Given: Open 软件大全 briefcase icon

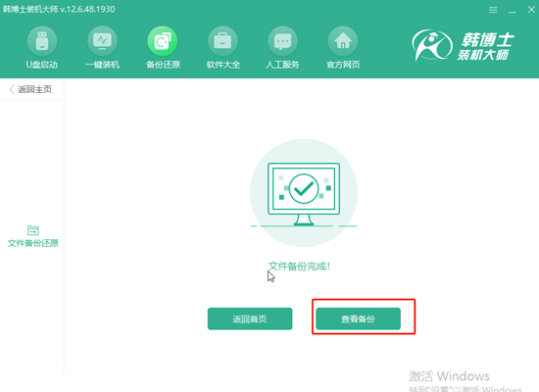Looking at the screenshot, I should (222, 41).
